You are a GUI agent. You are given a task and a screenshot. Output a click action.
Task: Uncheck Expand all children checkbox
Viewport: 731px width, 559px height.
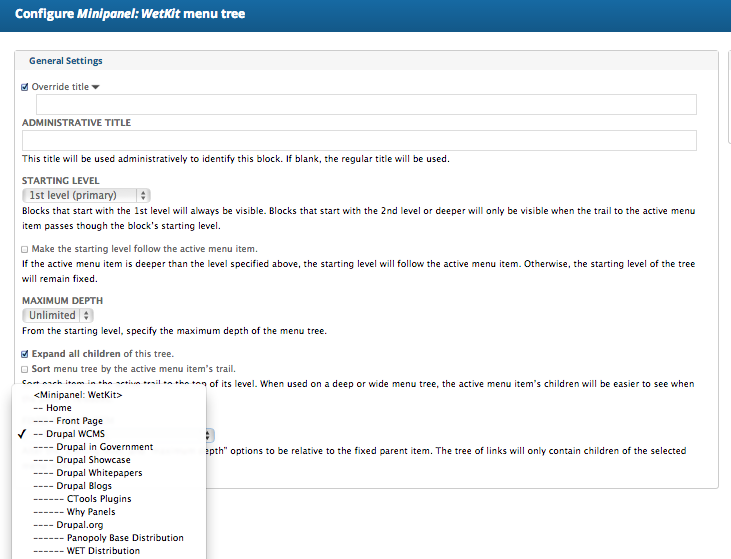pyautogui.click(x=25, y=354)
